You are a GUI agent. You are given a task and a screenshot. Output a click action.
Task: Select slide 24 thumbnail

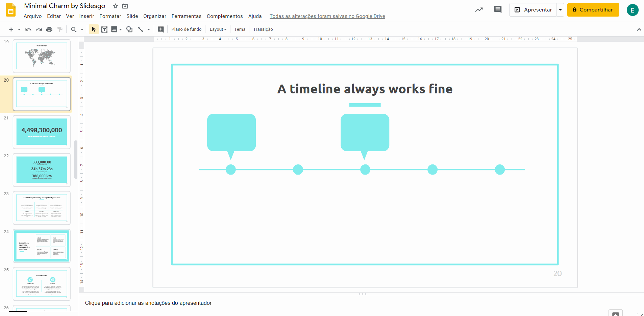[x=42, y=246]
